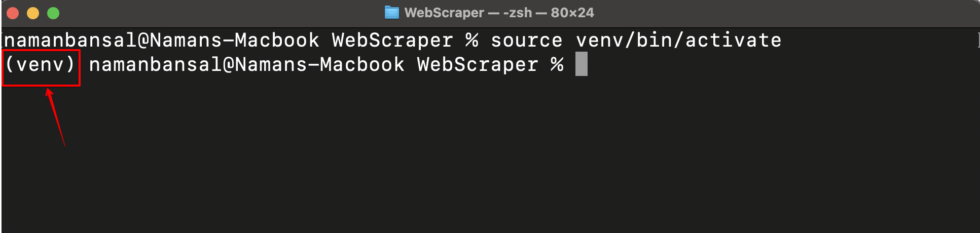980x233 pixels.
Task: Click the (venv) environment indicator
Action: click(x=41, y=65)
